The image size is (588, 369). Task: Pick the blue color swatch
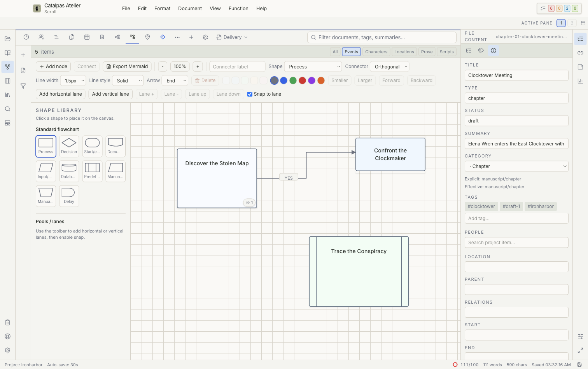[x=283, y=80]
